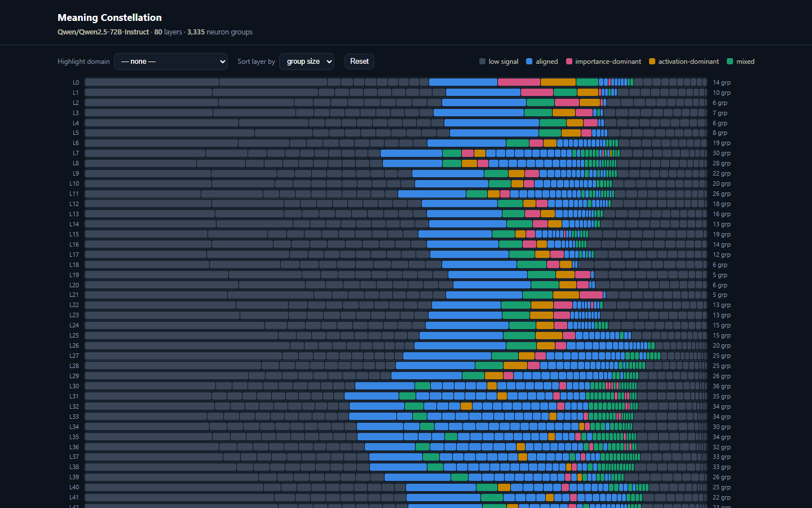Image resolution: width=812 pixels, height=508 pixels.
Task: Select the large blue segment in row L4
Action: pyautogui.click(x=492, y=123)
